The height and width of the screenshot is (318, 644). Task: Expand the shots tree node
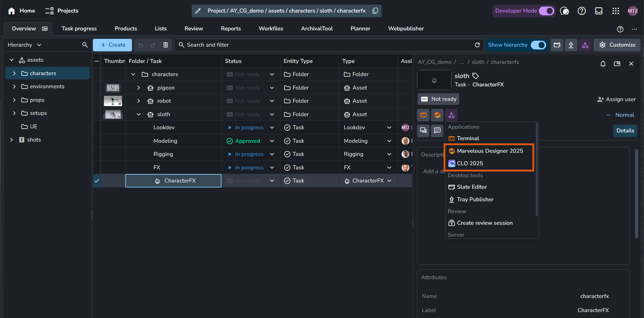(12, 140)
